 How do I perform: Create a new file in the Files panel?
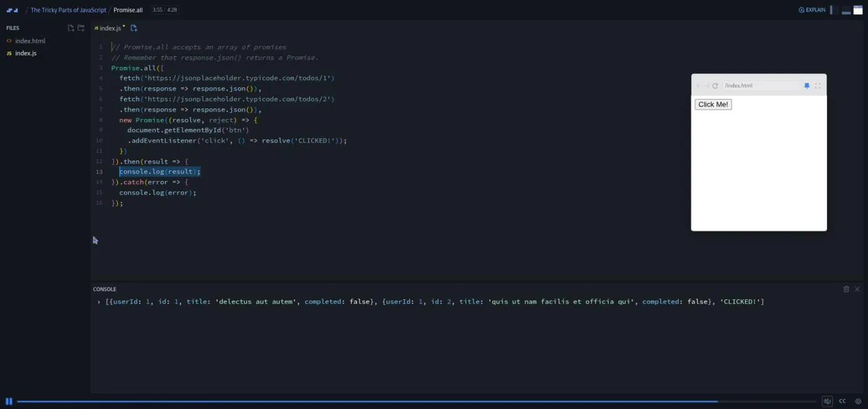click(71, 28)
